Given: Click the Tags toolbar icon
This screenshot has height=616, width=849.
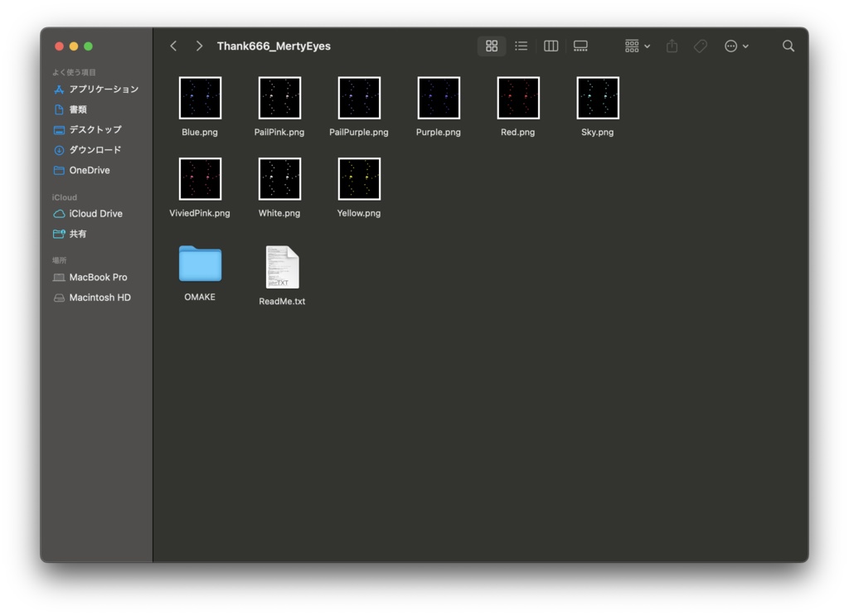Looking at the screenshot, I should 701,46.
